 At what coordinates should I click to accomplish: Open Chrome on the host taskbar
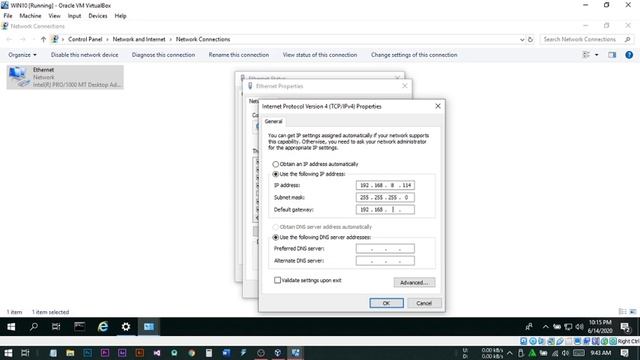tap(191, 353)
